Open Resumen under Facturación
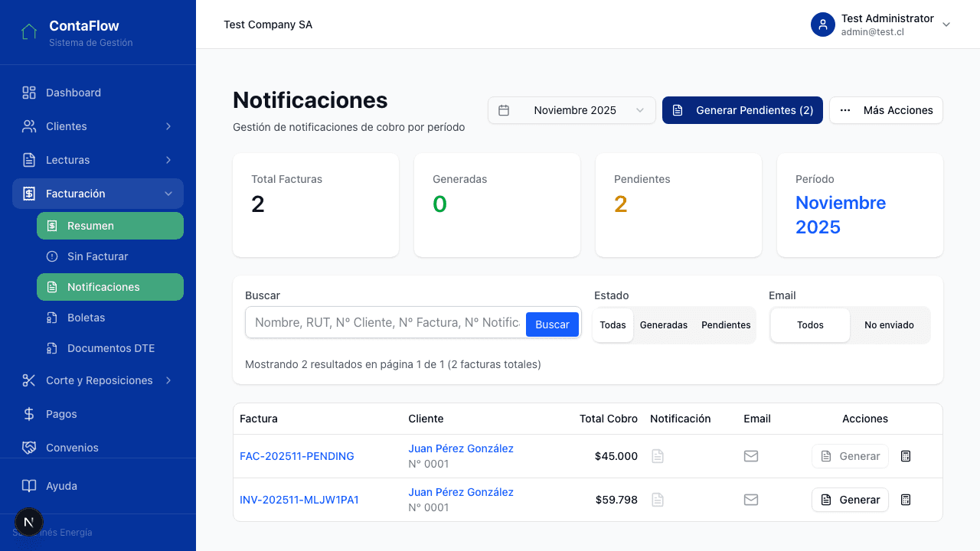 coord(110,226)
